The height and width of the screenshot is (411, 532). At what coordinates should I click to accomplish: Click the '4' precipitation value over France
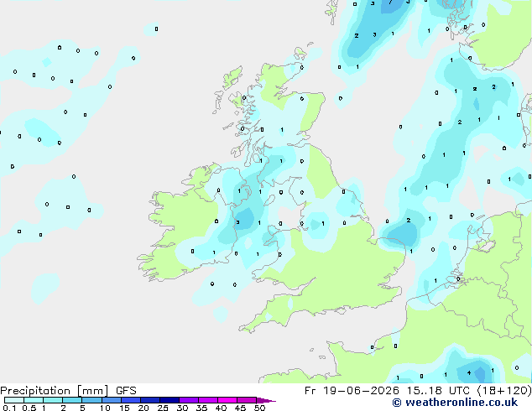pos(469,372)
